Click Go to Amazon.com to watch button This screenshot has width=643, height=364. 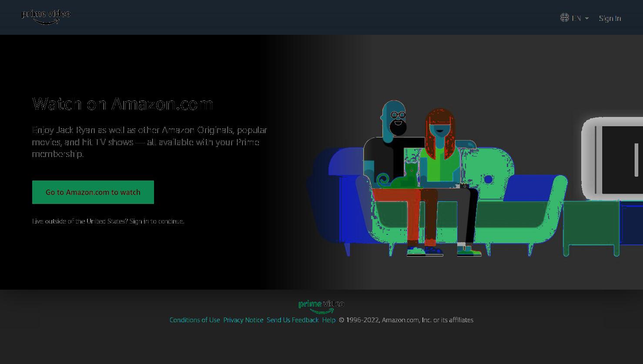(93, 192)
